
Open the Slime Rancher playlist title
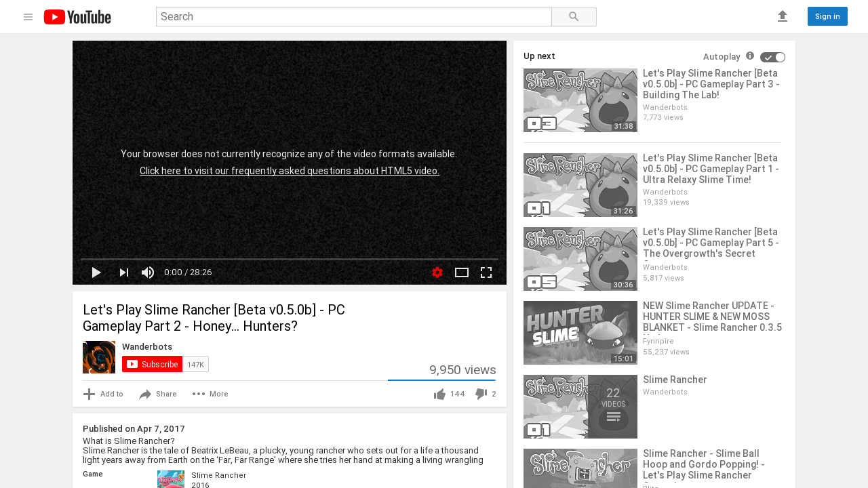[x=675, y=380]
